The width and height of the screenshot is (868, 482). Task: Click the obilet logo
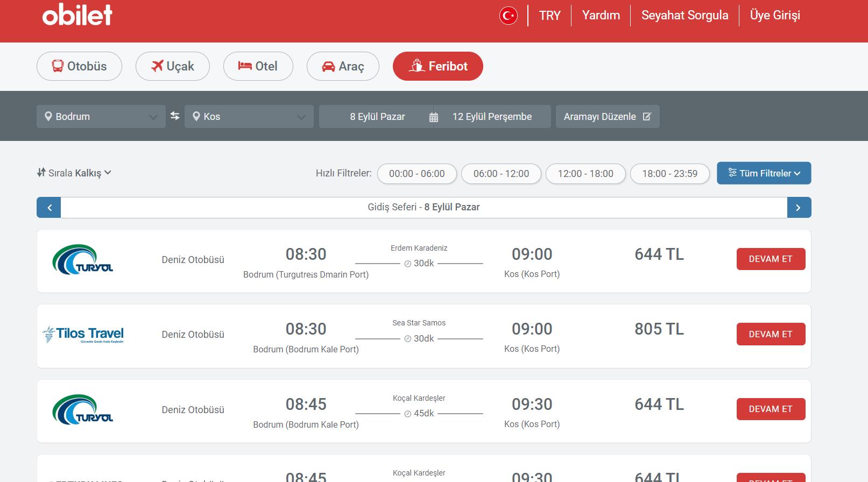[x=77, y=15]
